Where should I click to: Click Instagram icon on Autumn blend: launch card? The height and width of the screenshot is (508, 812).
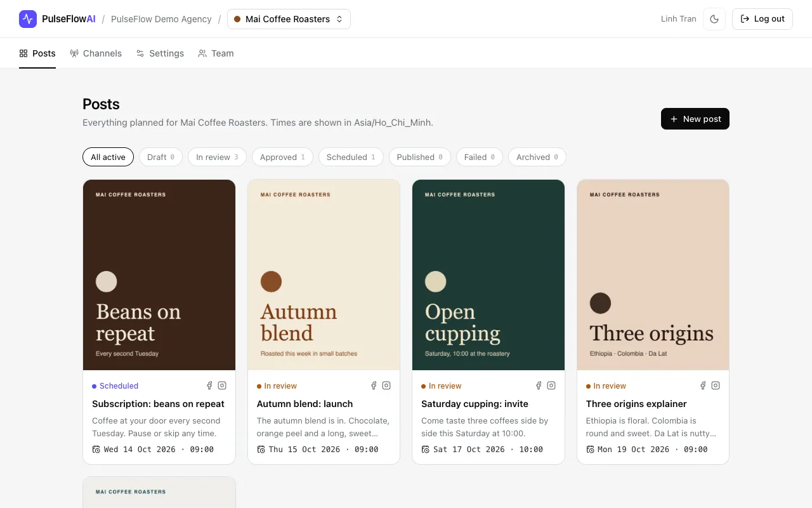(386, 385)
